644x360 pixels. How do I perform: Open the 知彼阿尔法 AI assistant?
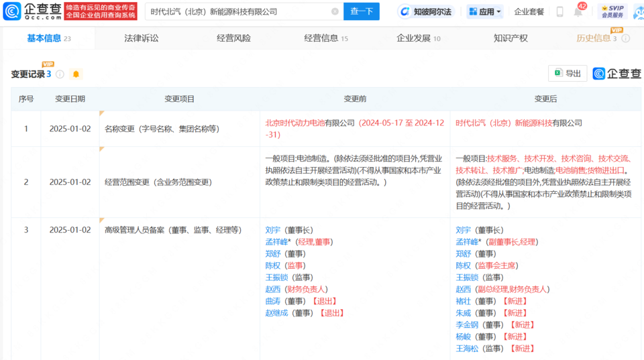point(426,11)
